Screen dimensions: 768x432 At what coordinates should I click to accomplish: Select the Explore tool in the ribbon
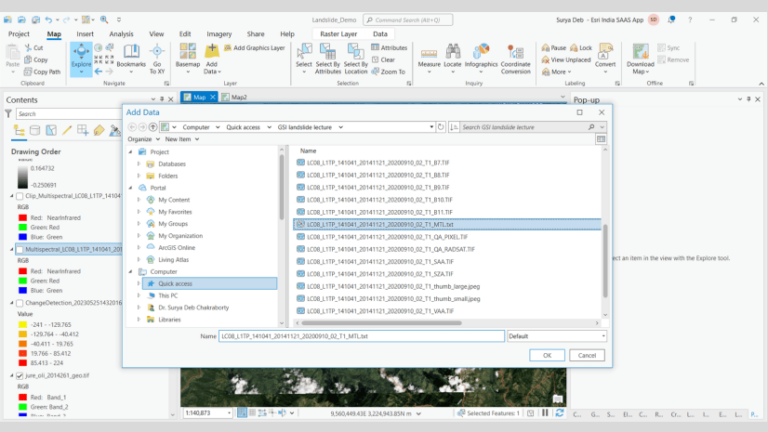click(81, 59)
